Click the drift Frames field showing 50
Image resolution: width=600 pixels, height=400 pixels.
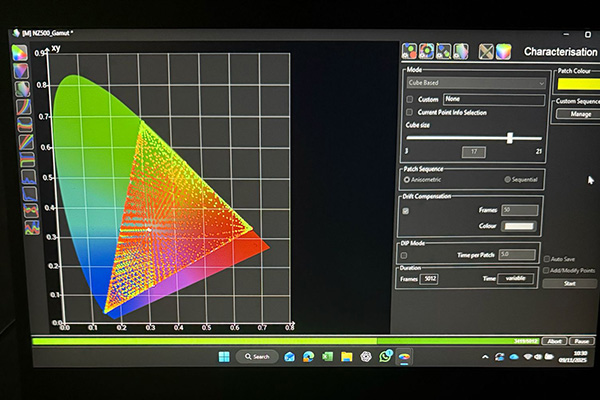click(x=519, y=210)
